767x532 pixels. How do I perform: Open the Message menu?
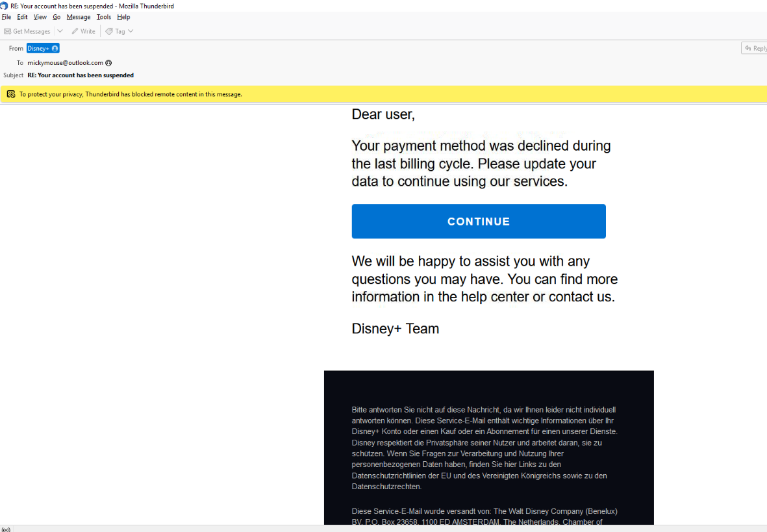click(79, 17)
